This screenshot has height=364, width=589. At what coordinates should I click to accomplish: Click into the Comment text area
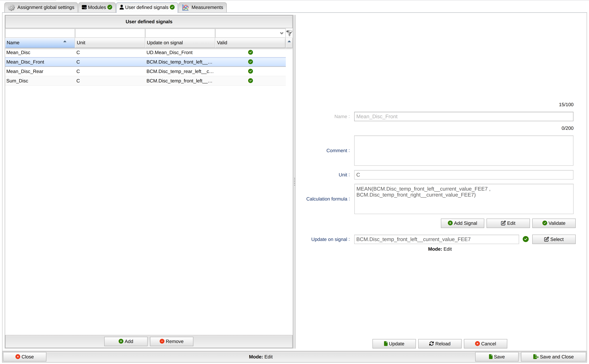pyautogui.click(x=463, y=150)
